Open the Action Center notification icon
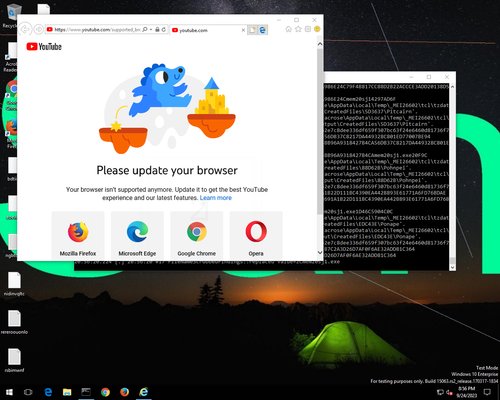Screen dimensions: 500x400 click(487, 392)
